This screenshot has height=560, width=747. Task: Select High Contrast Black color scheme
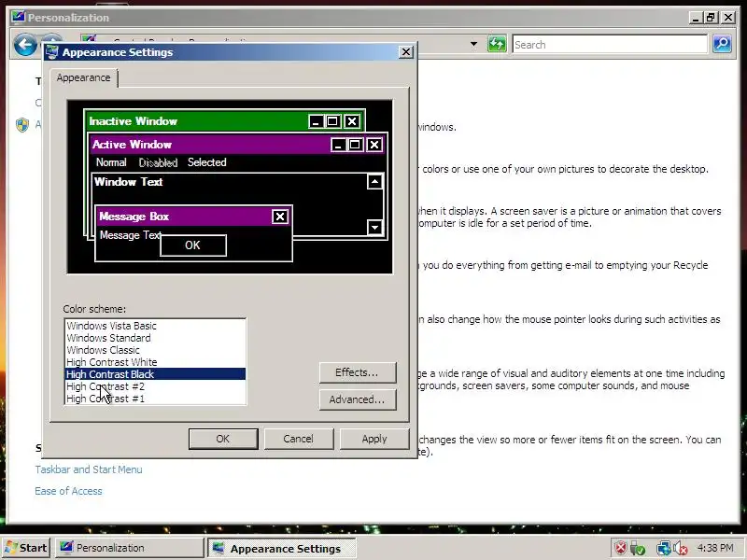point(155,374)
